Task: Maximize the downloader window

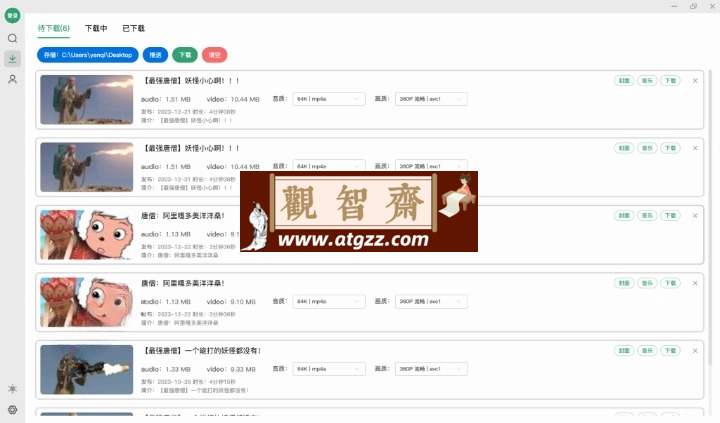Action: (693, 6)
